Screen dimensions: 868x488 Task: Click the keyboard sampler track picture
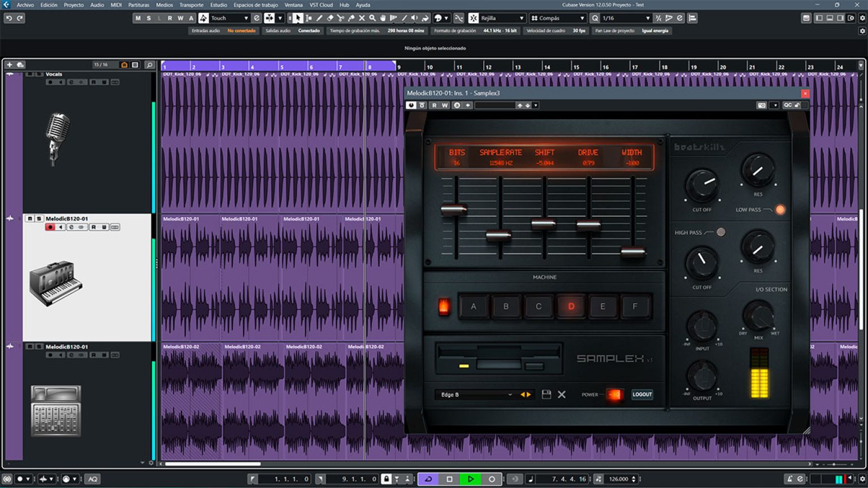55,283
